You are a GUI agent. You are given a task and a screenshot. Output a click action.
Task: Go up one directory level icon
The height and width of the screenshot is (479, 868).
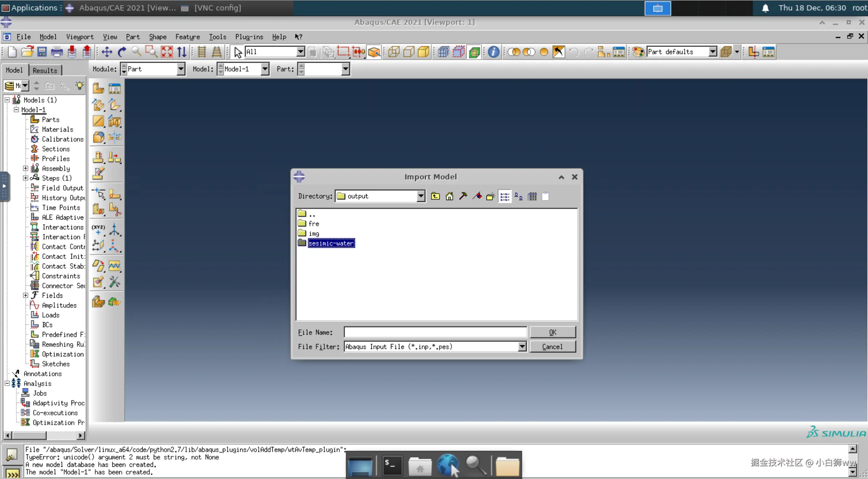[435, 196]
